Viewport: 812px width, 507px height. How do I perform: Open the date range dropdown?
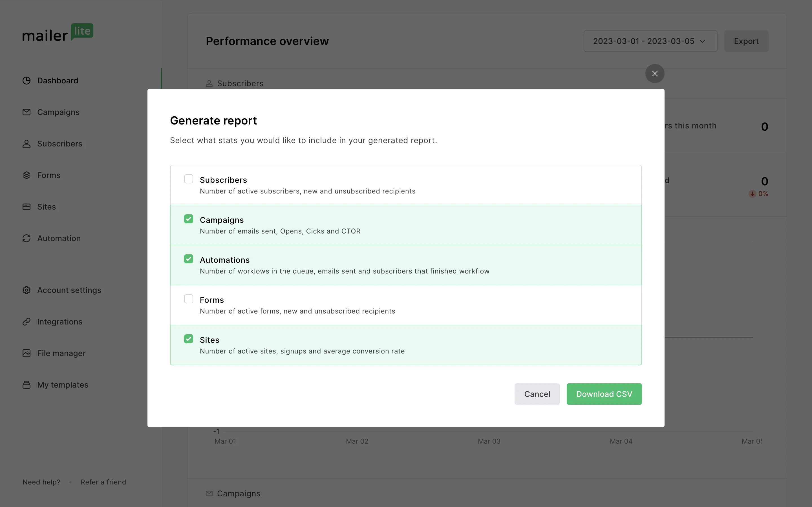click(x=650, y=41)
